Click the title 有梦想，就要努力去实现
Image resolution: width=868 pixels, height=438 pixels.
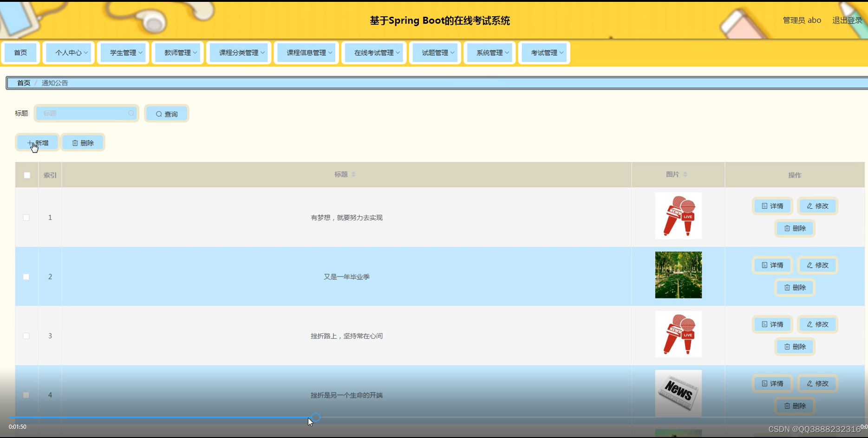click(x=346, y=218)
